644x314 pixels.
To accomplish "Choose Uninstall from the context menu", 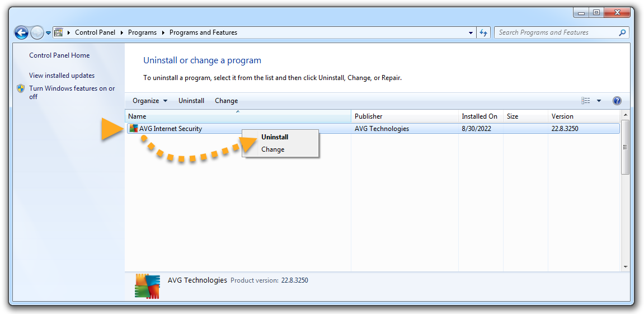I will (x=275, y=137).
